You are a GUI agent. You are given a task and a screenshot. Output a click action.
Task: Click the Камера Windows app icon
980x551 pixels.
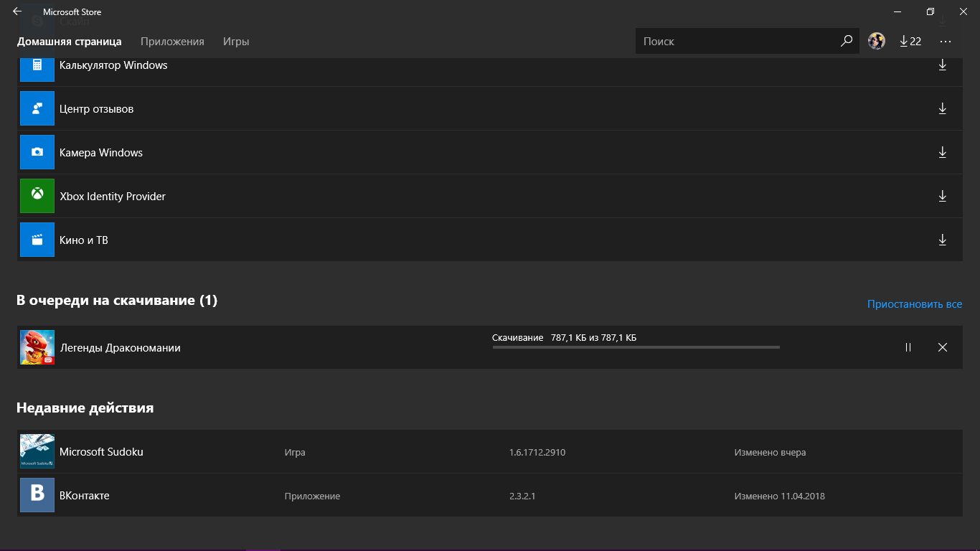click(37, 153)
